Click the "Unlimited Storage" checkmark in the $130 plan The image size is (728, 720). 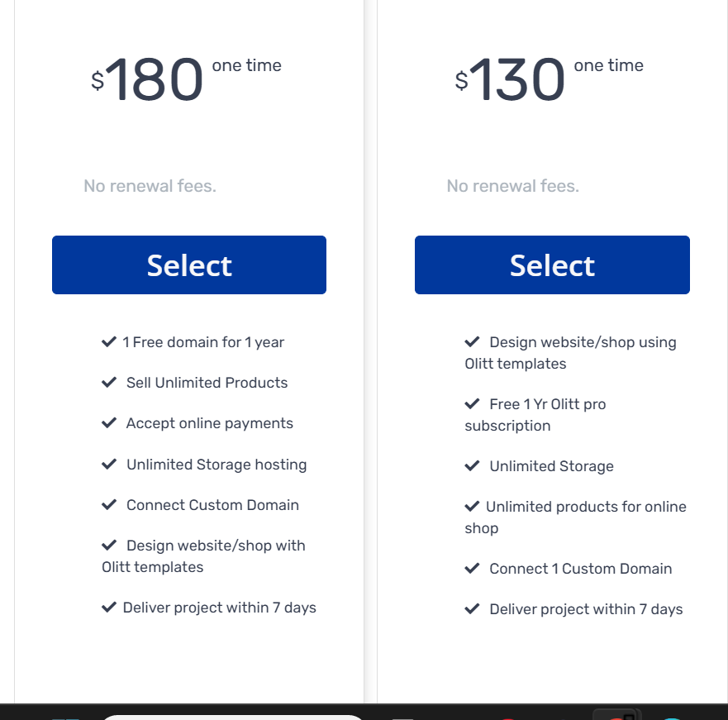pos(472,466)
